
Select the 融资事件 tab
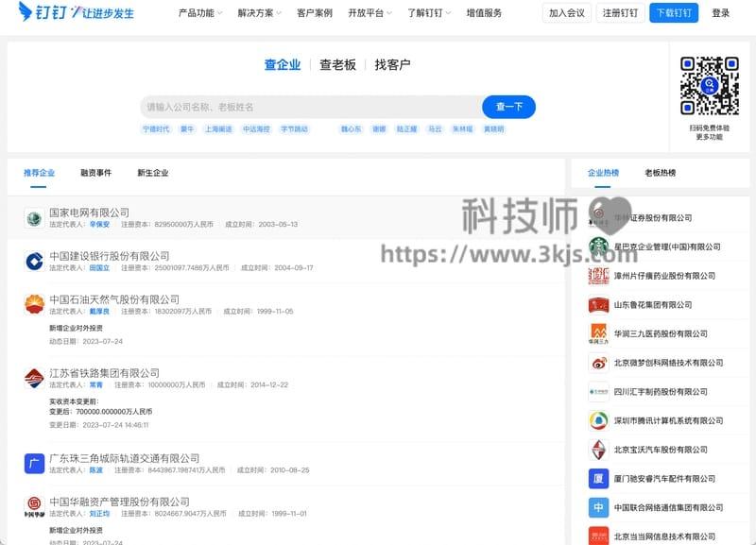click(x=96, y=173)
